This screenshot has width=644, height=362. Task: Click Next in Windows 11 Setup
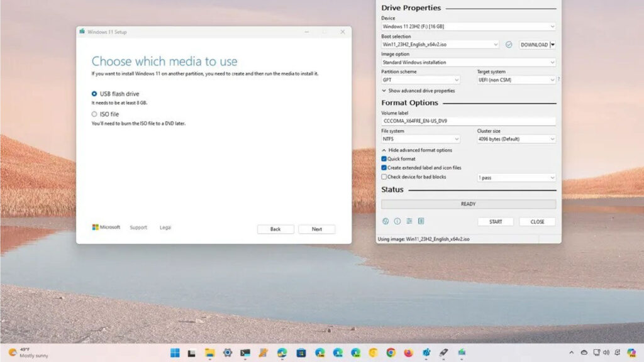pyautogui.click(x=316, y=229)
